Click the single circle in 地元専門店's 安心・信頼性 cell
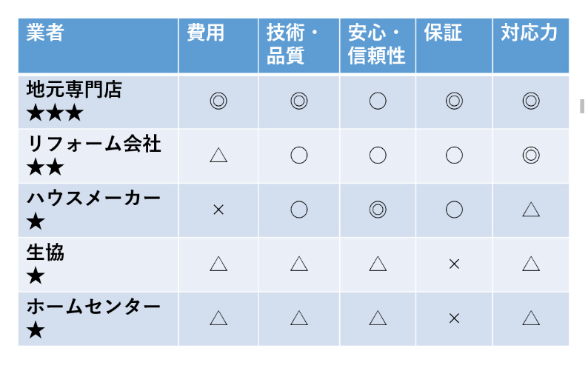Viewport: 588px width, 371px height. 378,101
